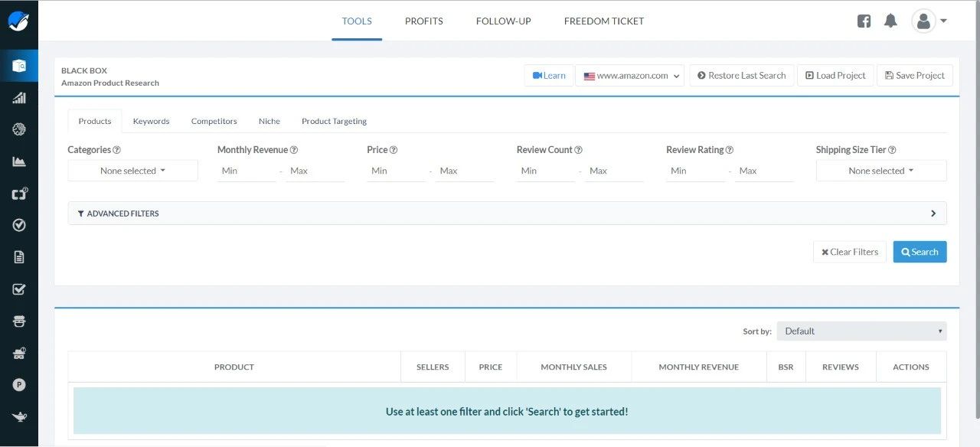980x447 pixels.
Task: Click the circled checkmark sidebar icon
Action: coord(19,225)
